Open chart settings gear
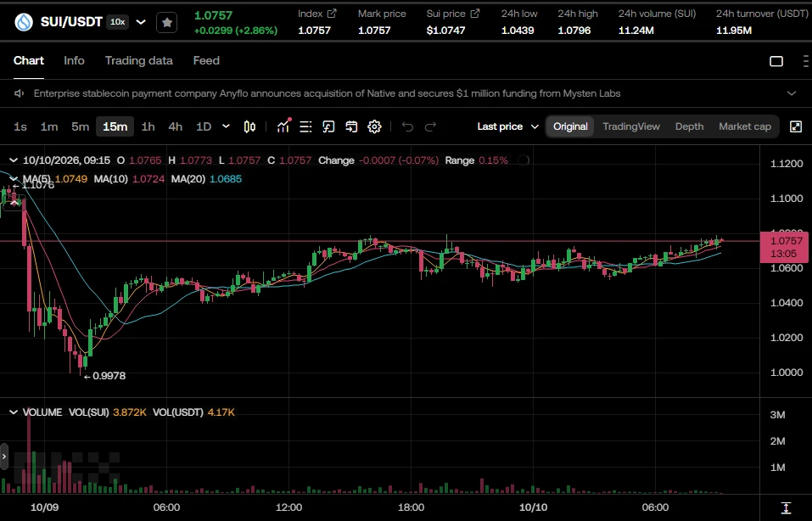Screen dimensions: 812x521 click(x=374, y=126)
